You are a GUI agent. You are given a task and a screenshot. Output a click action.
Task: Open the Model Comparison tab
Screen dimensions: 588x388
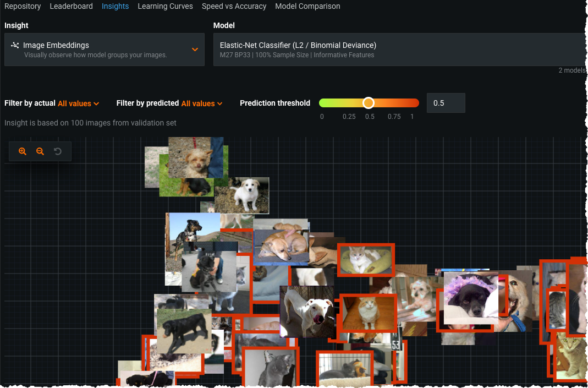coord(307,7)
